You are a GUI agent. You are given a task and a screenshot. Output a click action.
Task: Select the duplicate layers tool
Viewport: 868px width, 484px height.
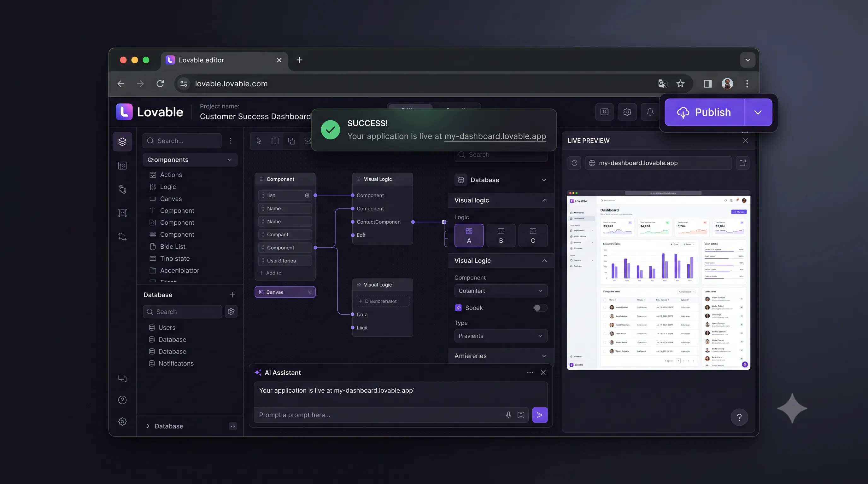(x=291, y=141)
